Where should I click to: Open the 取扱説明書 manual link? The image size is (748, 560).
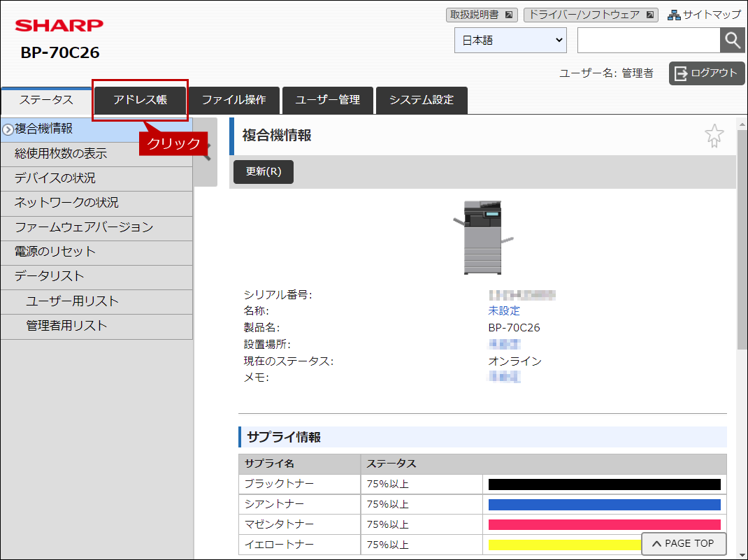(x=482, y=15)
